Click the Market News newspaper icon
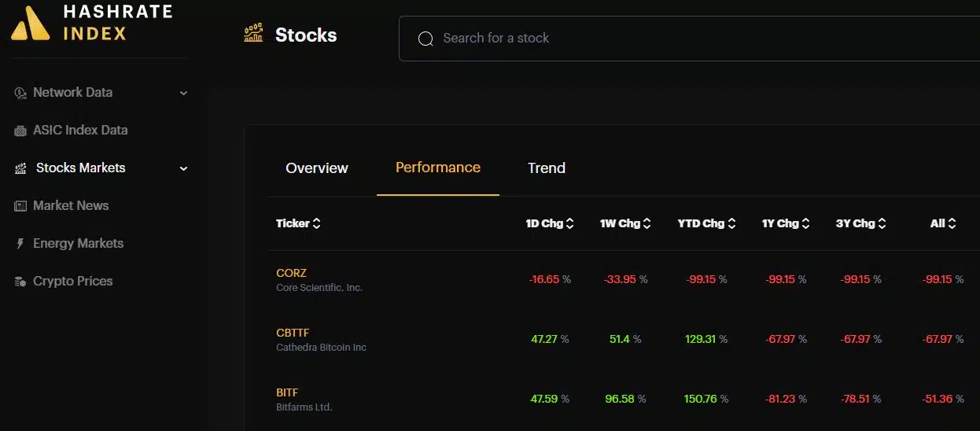The width and height of the screenshot is (980, 431). pos(20,206)
